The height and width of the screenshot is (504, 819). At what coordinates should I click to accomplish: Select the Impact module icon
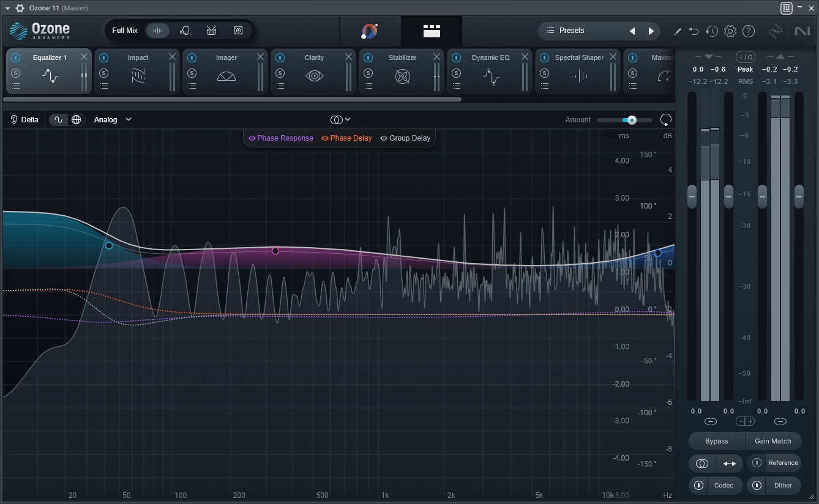coord(138,76)
